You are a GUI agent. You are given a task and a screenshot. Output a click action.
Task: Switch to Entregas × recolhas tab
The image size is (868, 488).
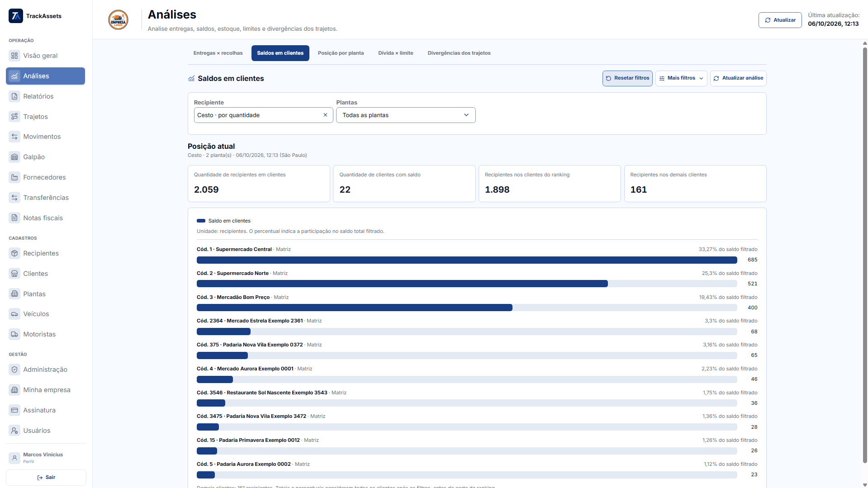pos(218,53)
